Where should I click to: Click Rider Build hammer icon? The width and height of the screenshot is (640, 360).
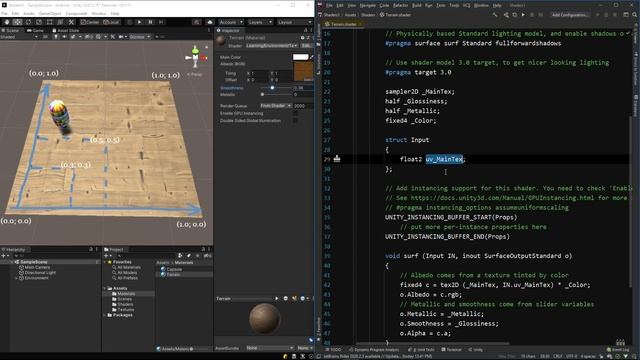click(x=495, y=15)
